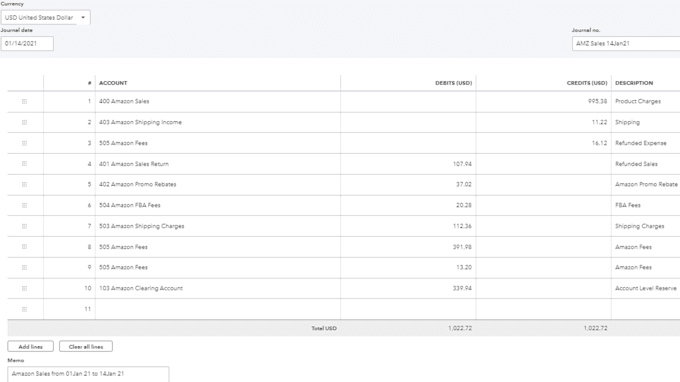Click drag handle for 503 Amazon Shipping Charges row
The image size is (680, 382).
pyautogui.click(x=24, y=226)
